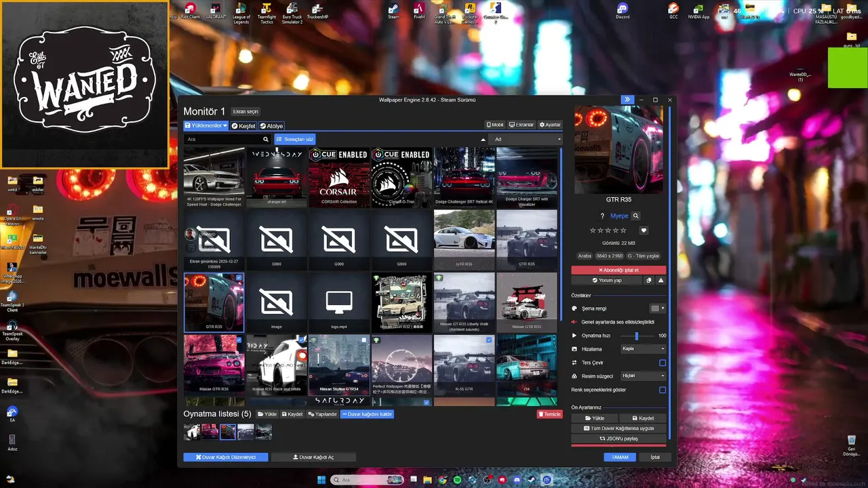Uncheck the R-35 GTR wallpaper checkbox

[490, 340]
